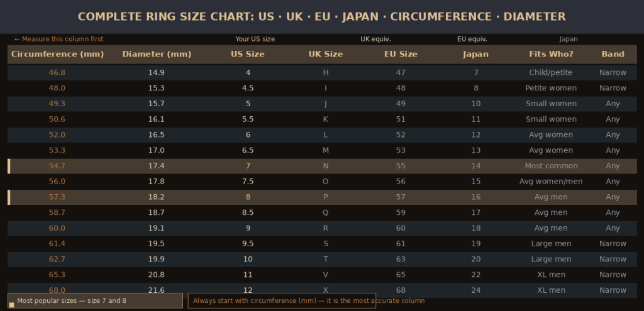This screenshot has width=644, height=311.
Task: Select the 54.7 circumference cell
Action: [x=57, y=166]
